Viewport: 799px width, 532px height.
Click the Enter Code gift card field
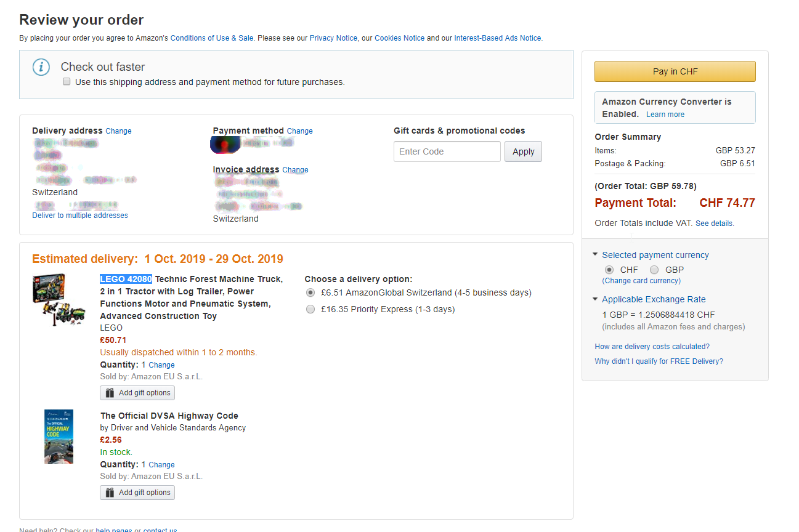447,151
